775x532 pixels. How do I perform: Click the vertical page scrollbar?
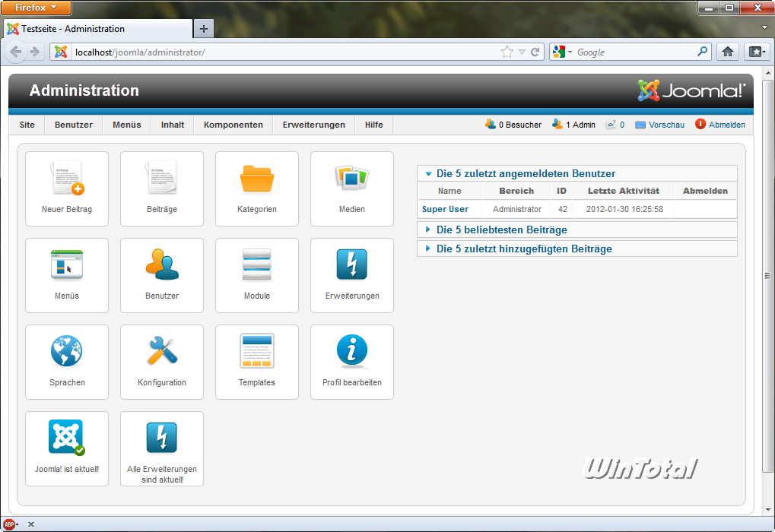767,274
